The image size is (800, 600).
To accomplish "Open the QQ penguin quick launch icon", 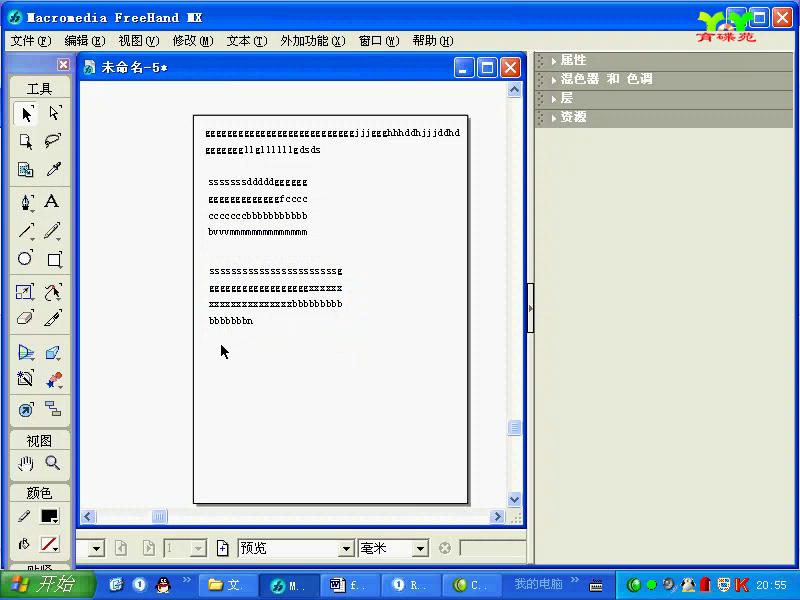I will click(x=163, y=585).
